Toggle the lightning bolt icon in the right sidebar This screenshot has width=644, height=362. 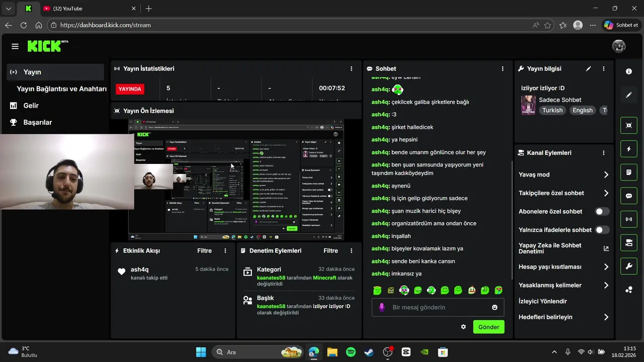point(629,149)
